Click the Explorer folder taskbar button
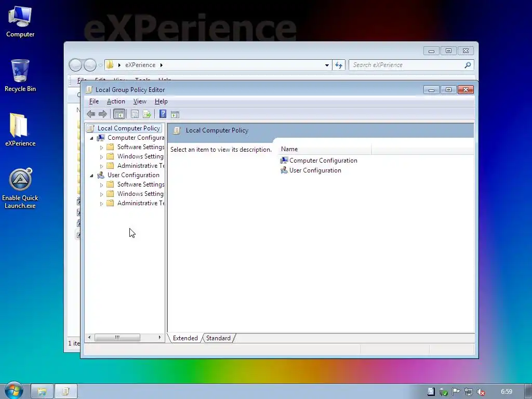The height and width of the screenshot is (399, 532). pyautogui.click(x=42, y=392)
